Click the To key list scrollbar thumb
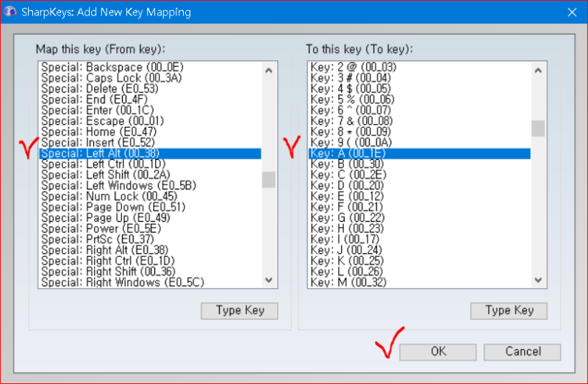Screen dimensions: 588x384 click(538, 128)
